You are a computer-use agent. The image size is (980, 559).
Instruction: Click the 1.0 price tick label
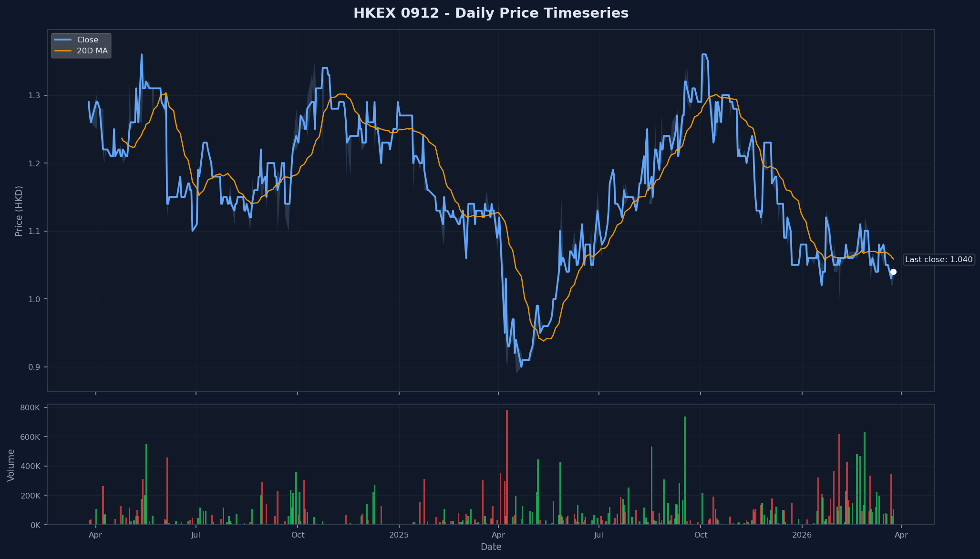(x=34, y=299)
